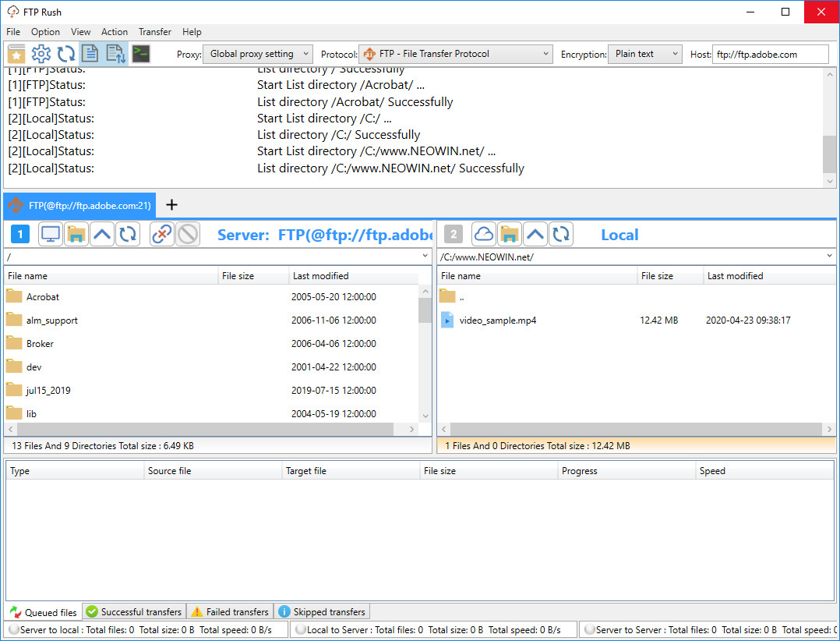
Task: Toggle the transfer queue panel icon
Action: [115, 54]
